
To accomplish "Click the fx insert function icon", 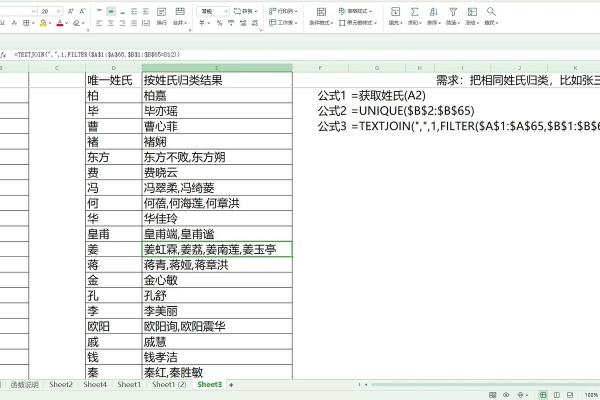I will [3, 55].
